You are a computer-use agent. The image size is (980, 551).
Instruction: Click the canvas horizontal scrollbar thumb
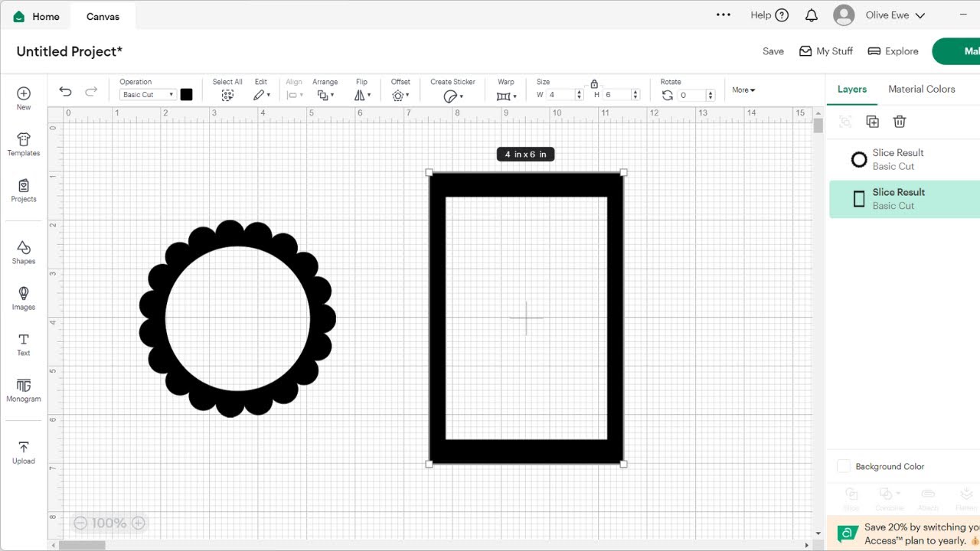pos(82,546)
